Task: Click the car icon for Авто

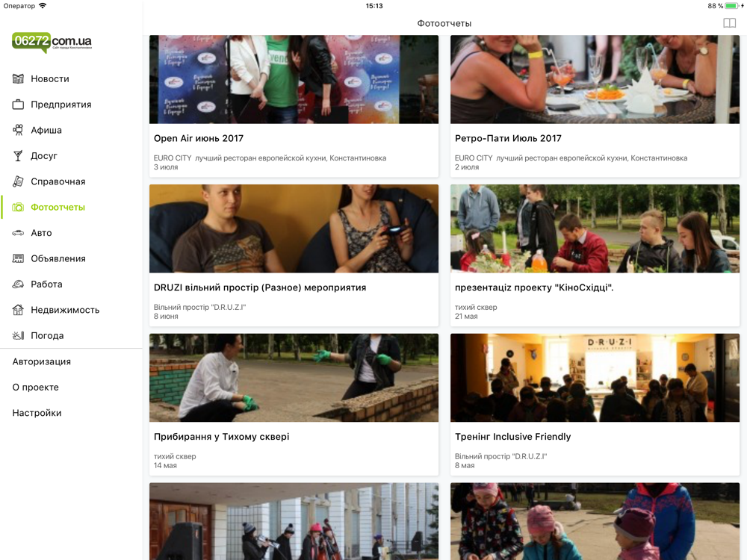Action: (18, 233)
